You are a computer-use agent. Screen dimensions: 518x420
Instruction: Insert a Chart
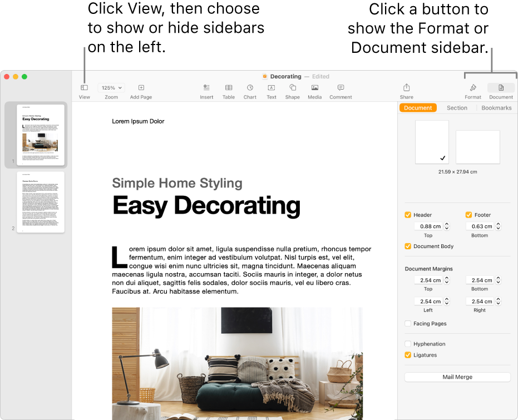tap(250, 87)
